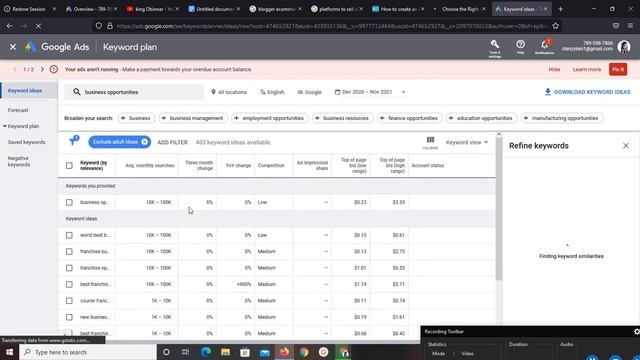
Task: Bookmark this page with star icon
Action: coord(556,26)
